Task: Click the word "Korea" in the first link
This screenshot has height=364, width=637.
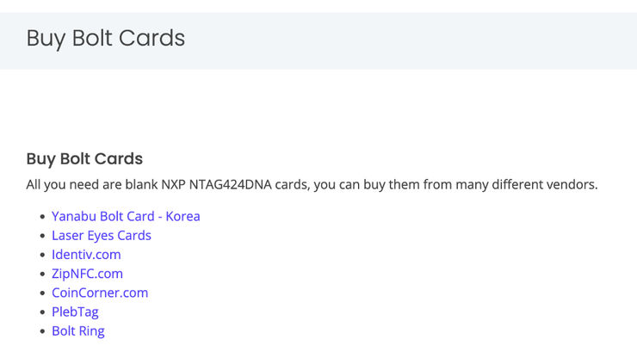Action: [x=182, y=216]
